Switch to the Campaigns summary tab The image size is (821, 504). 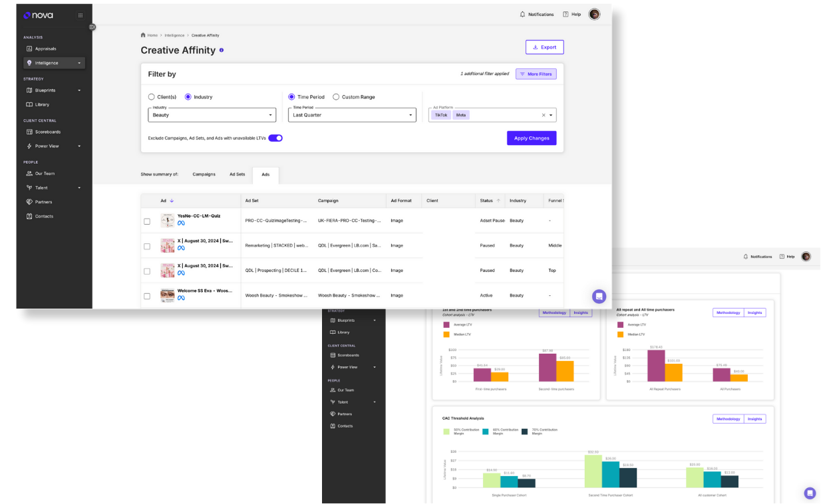click(x=204, y=174)
